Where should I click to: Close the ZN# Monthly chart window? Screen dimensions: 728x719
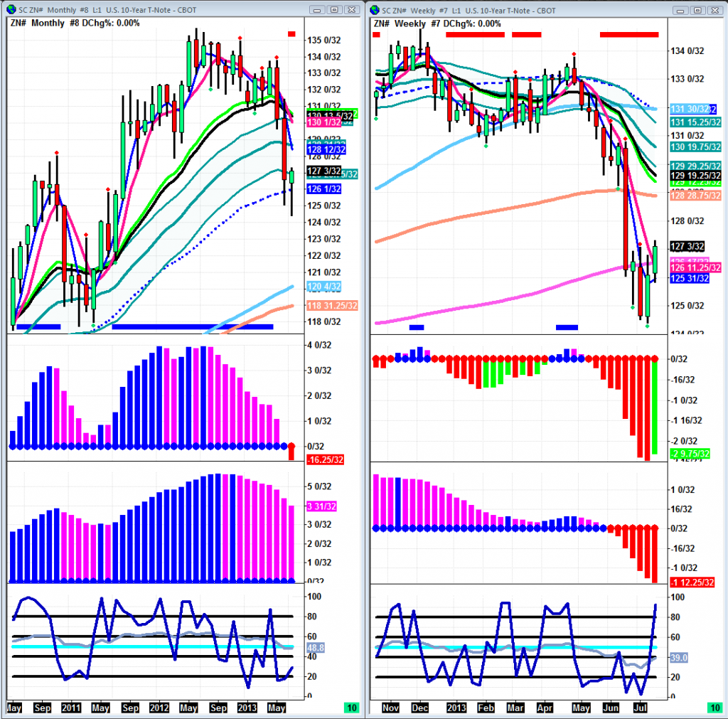coord(351,10)
